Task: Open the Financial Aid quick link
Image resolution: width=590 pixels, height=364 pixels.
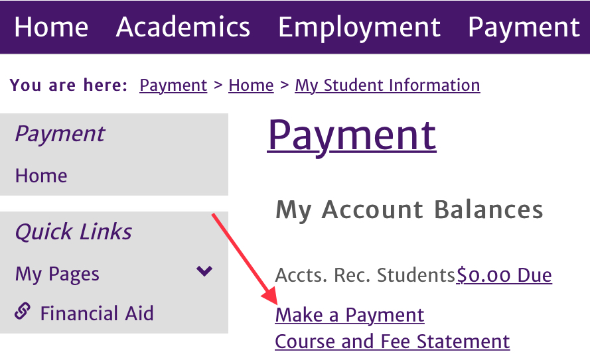Action: click(97, 313)
